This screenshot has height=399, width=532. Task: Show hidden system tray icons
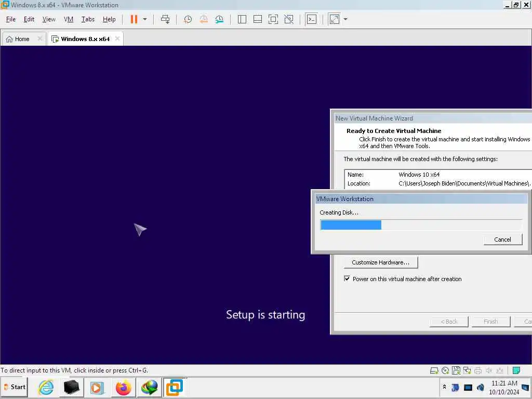[445, 387]
